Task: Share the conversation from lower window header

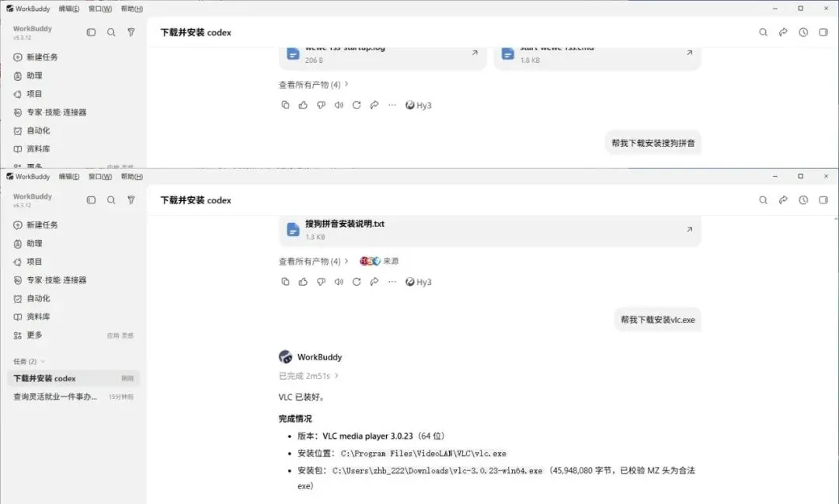Action: click(783, 200)
